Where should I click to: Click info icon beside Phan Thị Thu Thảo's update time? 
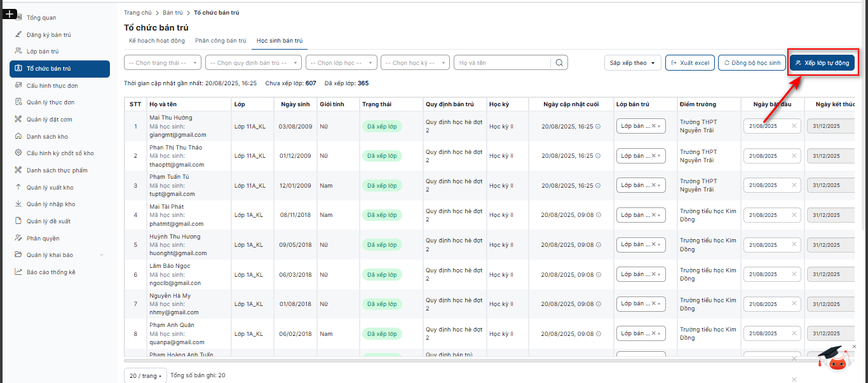tap(597, 156)
